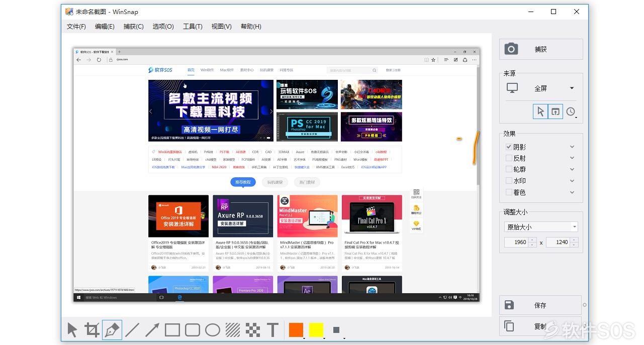Choose the Rectangle shape tool
The height and width of the screenshot is (345, 644).
(x=172, y=330)
